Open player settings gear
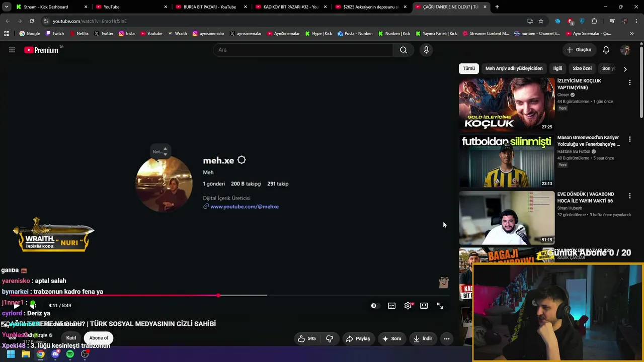644x362 pixels. coord(408,306)
